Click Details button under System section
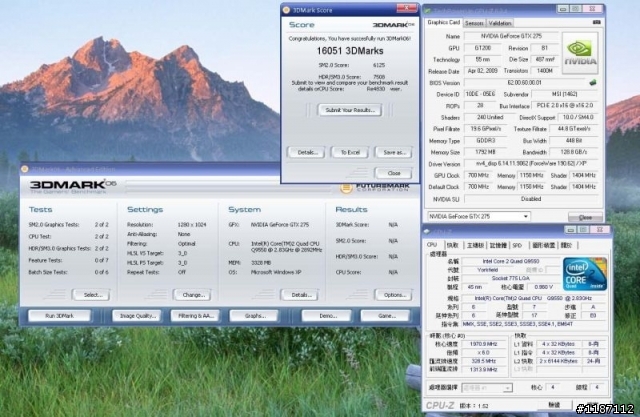 pyautogui.click(x=300, y=295)
